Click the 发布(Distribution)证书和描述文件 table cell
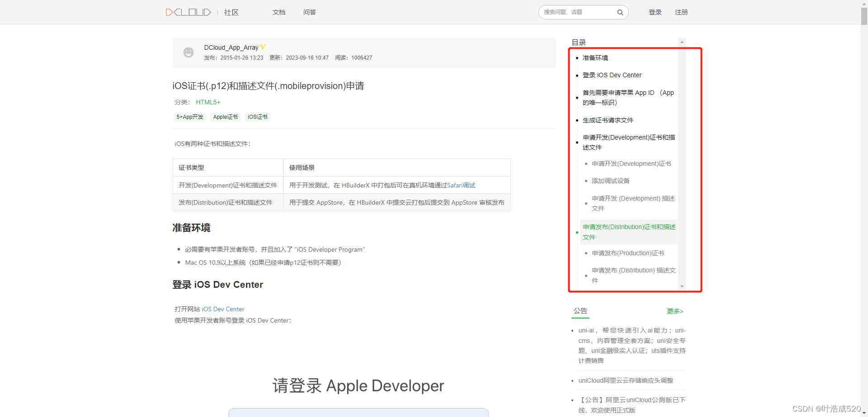868x417 pixels. pyautogui.click(x=228, y=202)
